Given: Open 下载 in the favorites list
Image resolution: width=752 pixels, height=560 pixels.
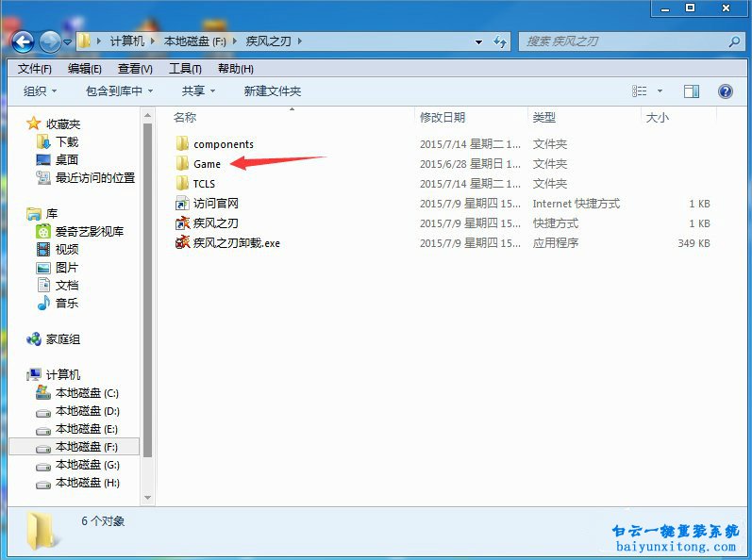Looking at the screenshot, I should point(67,141).
